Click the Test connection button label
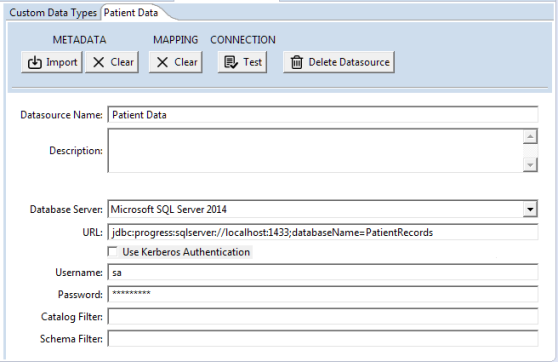The image size is (558, 362). (252, 62)
